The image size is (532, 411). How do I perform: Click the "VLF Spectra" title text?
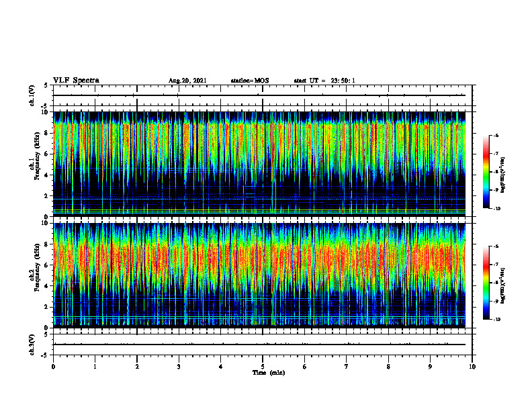pos(76,81)
